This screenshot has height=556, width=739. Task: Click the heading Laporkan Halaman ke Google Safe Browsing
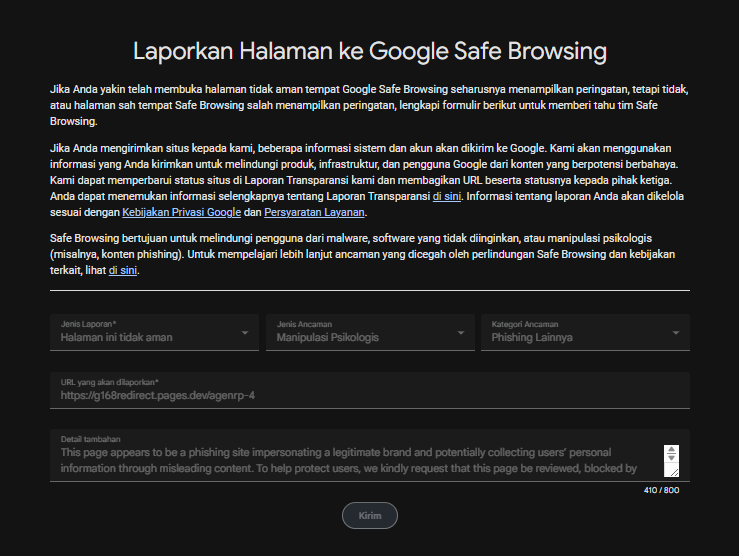pos(370,51)
